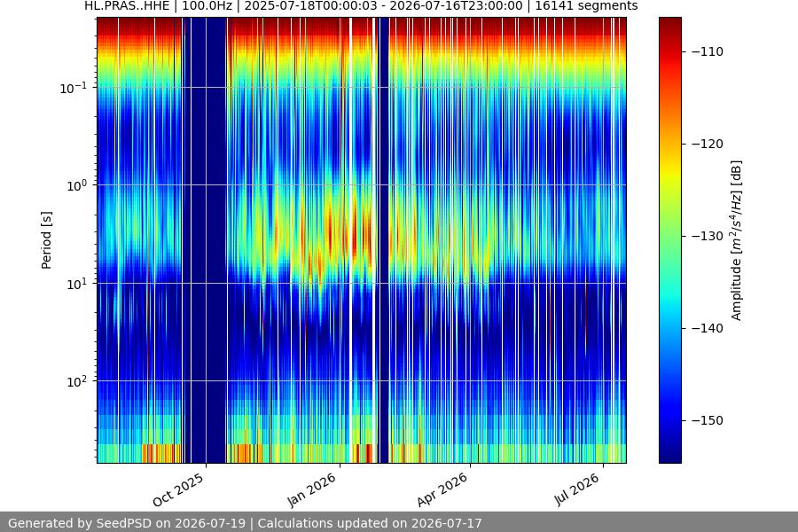Click the 10^1 period tick label
The height and width of the screenshot is (532, 798).
(76, 284)
